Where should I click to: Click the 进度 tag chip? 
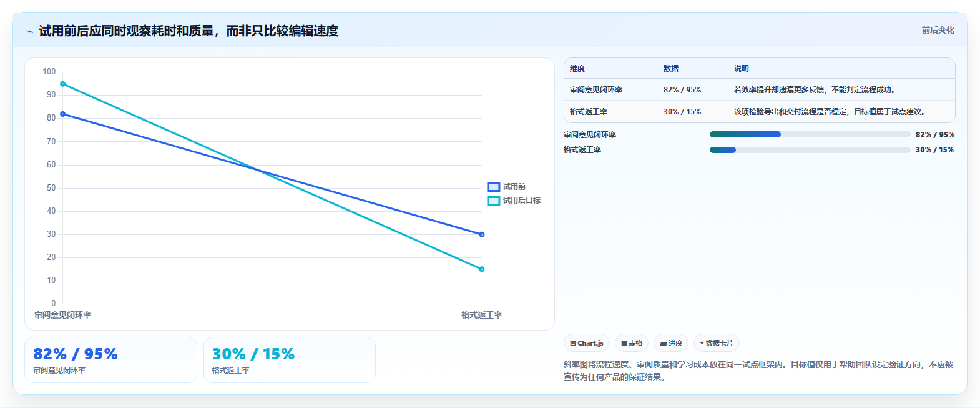coord(671,343)
